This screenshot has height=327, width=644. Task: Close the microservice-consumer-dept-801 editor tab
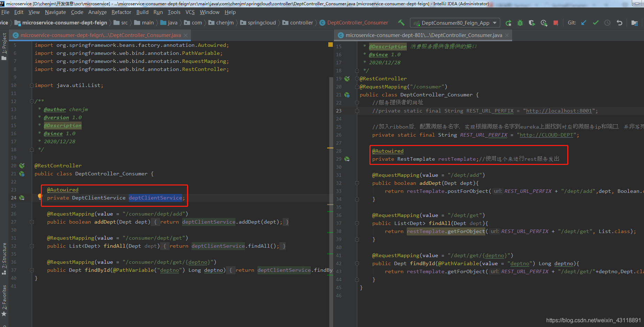click(507, 35)
